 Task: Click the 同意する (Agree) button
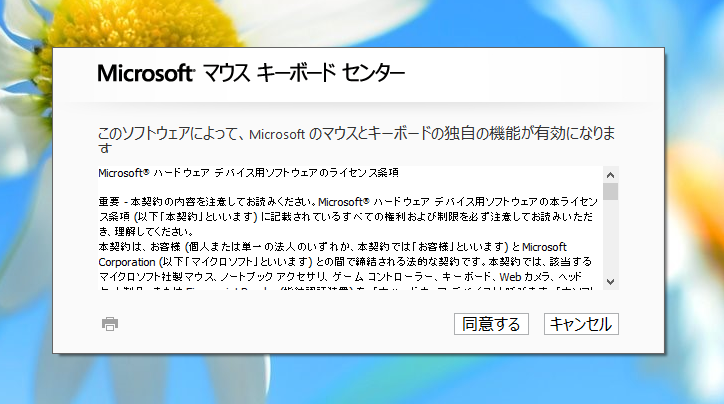[491, 324]
